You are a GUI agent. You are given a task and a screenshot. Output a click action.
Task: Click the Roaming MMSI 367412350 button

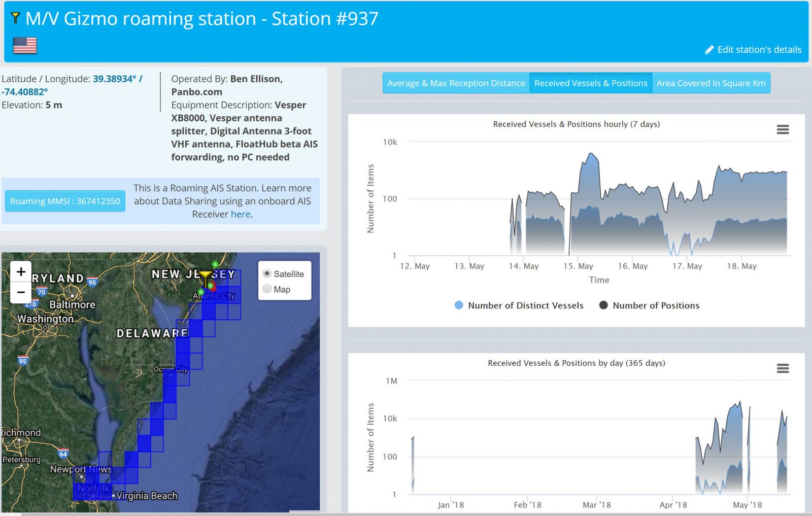click(64, 201)
